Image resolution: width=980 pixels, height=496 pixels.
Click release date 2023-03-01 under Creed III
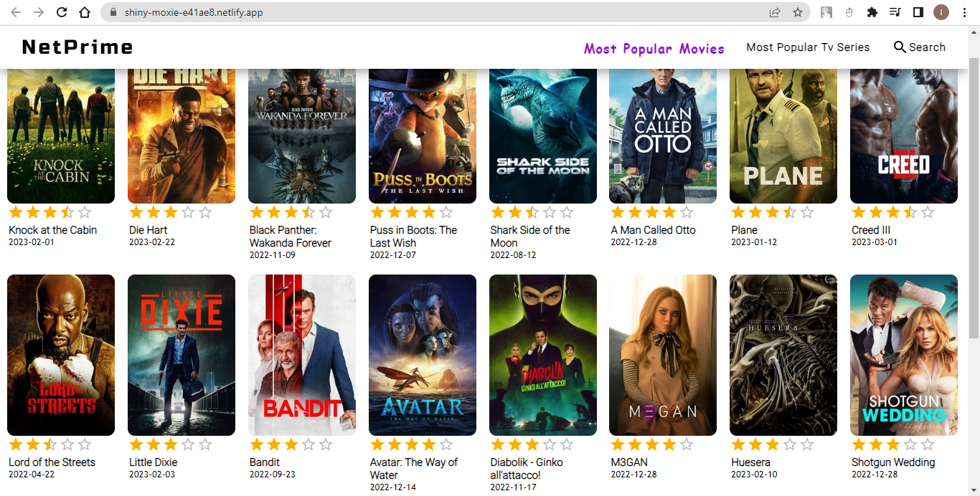[875, 242]
